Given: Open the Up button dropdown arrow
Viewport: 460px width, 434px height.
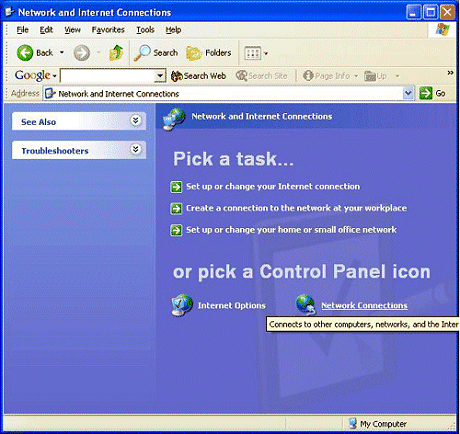Looking at the screenshot, I should click(397, 76).
